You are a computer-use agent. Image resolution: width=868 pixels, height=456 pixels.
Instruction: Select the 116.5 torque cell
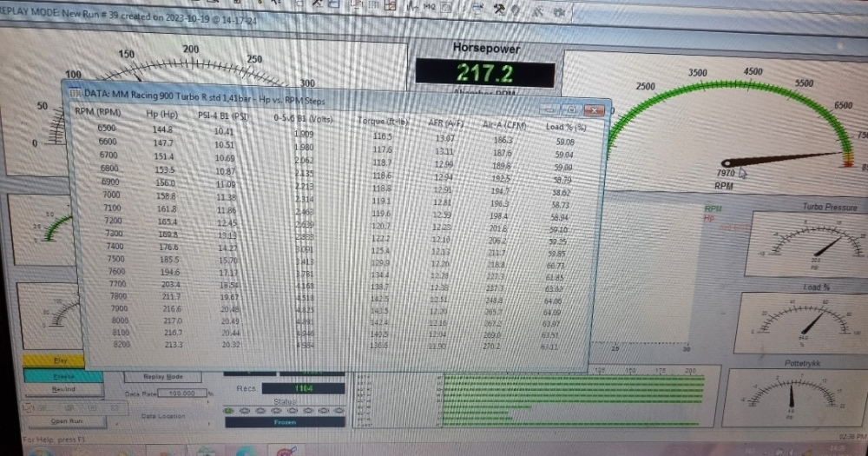382,136
